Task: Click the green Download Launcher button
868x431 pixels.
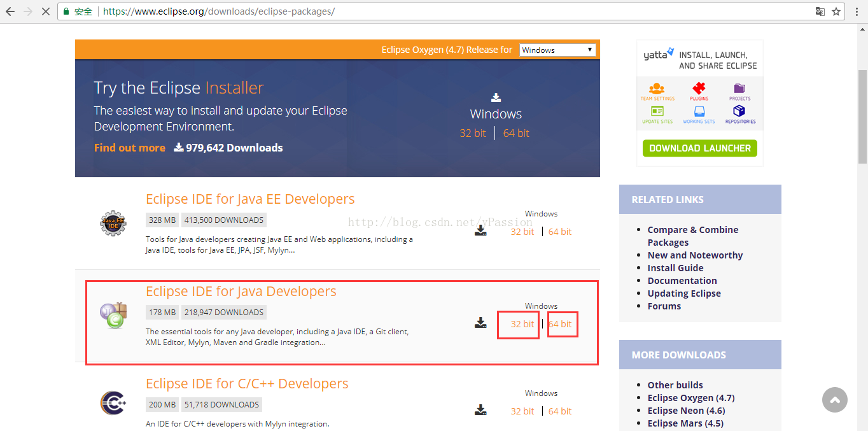Action: (x=699, y=148)
